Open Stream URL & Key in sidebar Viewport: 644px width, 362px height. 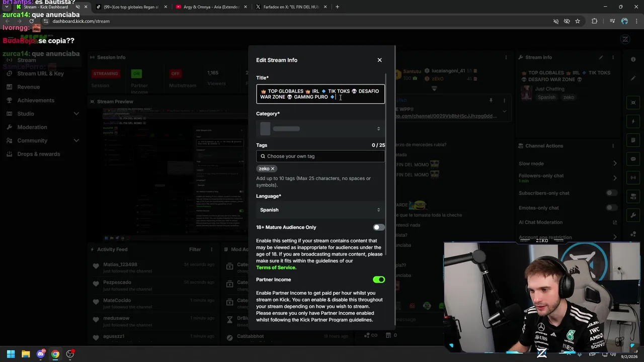coord(40,73)
